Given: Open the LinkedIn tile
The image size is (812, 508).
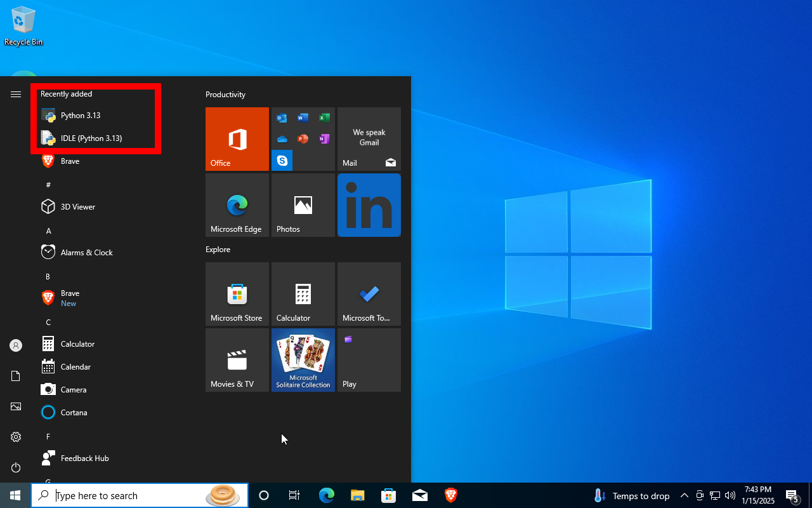Looking at the screenshot, I should pyautogui.click(x=369, y=205).
